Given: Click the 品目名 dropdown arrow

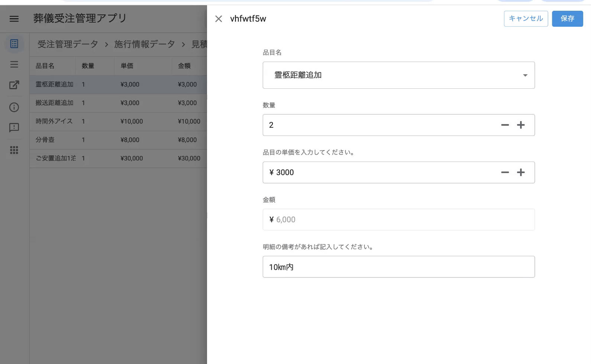Looking at the screenshot, I should click(525, 75).
